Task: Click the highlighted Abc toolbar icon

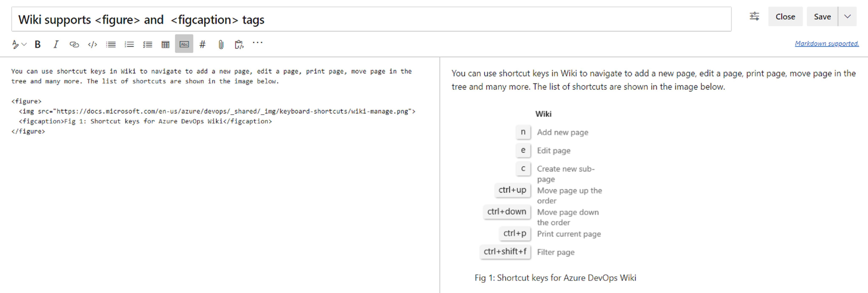Action: [x=184, y=44]
